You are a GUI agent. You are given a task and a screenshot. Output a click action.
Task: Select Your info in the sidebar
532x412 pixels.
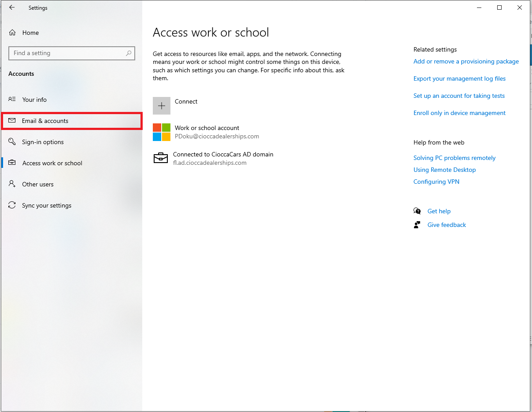click(x=72, y=100)
